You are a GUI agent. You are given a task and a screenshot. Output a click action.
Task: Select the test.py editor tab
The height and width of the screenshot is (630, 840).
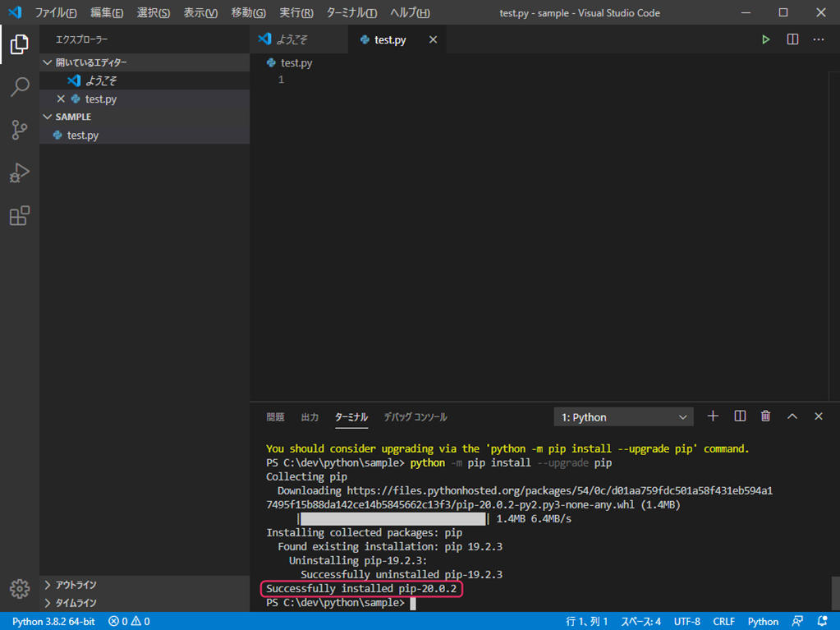coord(397,39)
